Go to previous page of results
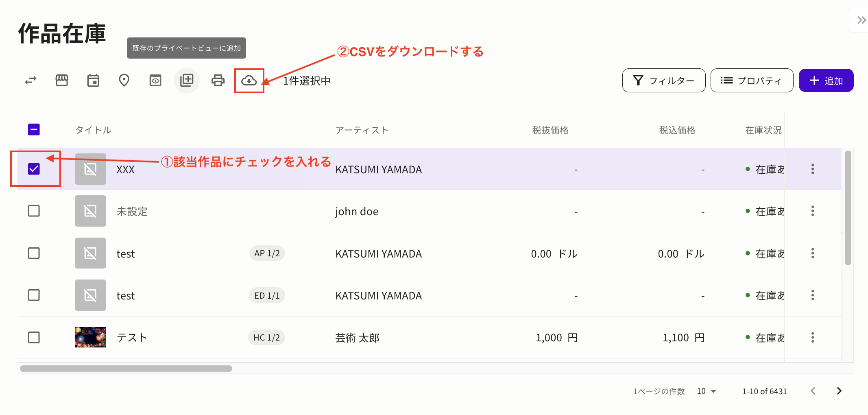Image resolution: width=868 pixels, height=415 pixels. click(x=813, y=391)
